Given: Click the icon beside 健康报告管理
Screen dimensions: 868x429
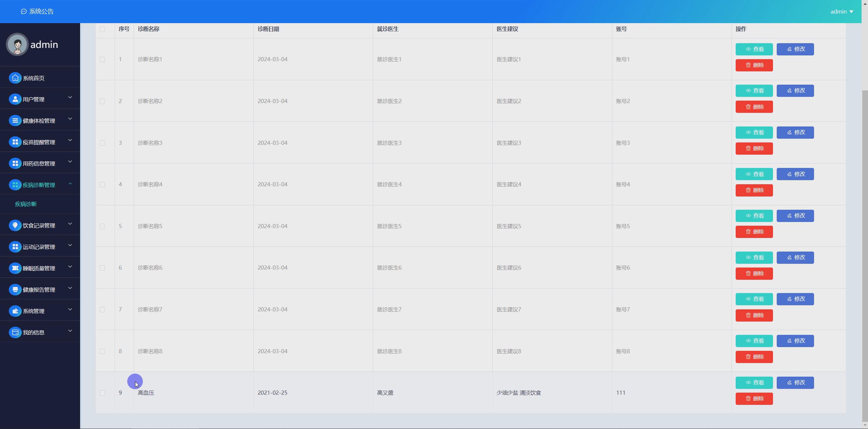Looking at the screenshot, I should pos(15,290).
